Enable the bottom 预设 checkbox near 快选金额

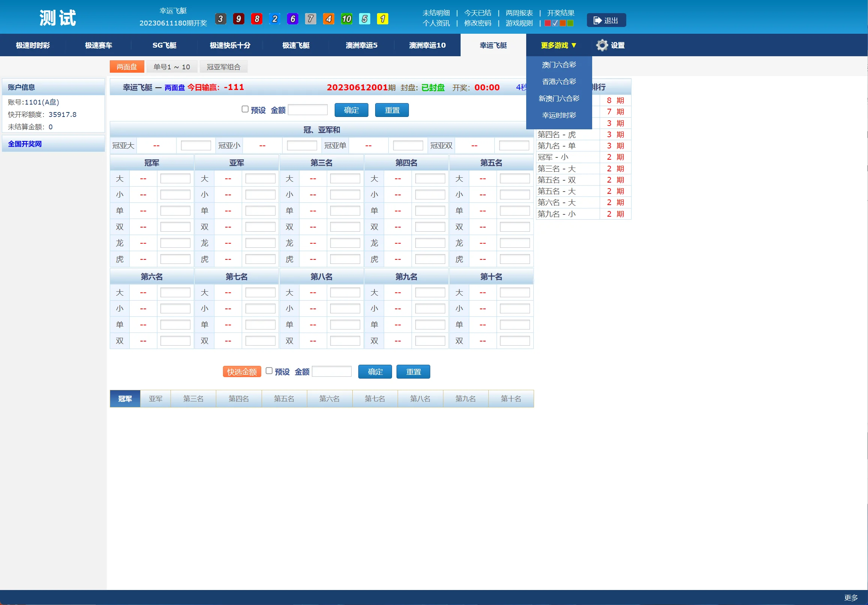[269, 371]
